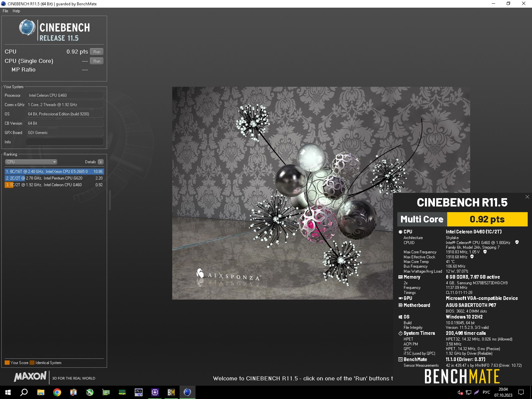Click the Processor field Intel Celeron CPU G460
532x399 pixels.
[65, 95]
